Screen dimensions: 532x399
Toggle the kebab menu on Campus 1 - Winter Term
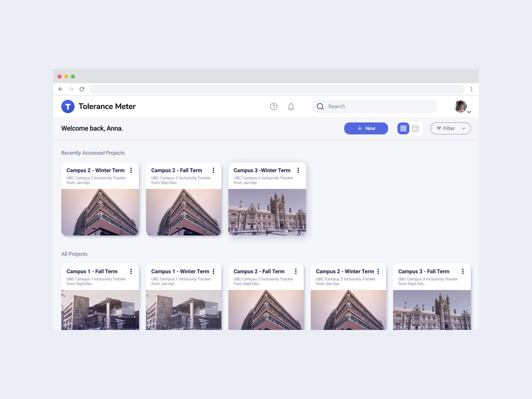click(214, 271)
